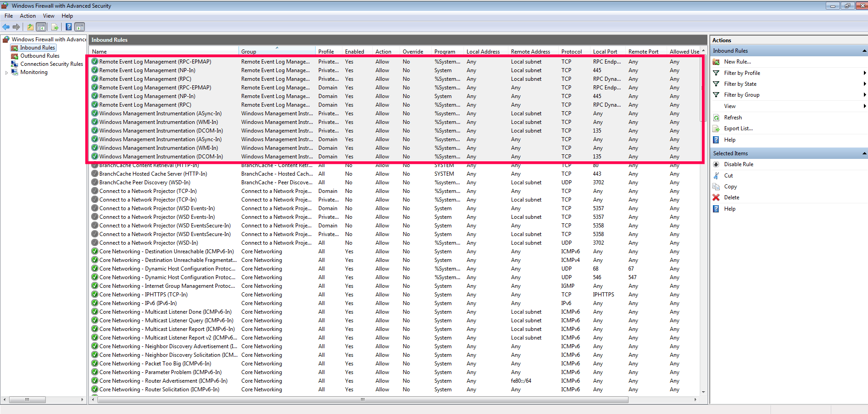868x414 pixels.
Task: Sort by the Profile column header
Action: pos(329,52)
